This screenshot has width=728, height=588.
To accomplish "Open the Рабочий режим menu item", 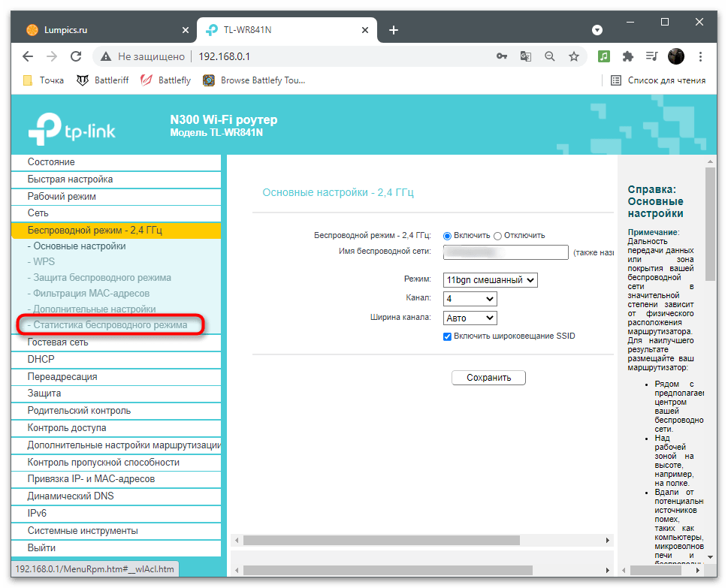I will 116,196.
